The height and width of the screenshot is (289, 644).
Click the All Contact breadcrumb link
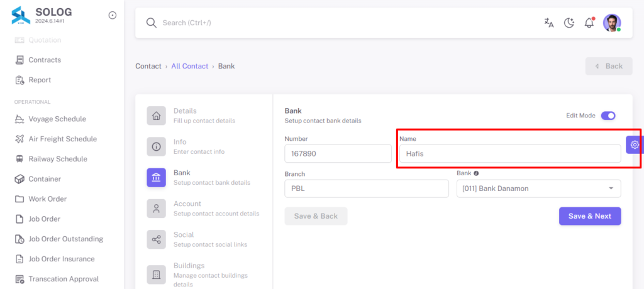190,66
